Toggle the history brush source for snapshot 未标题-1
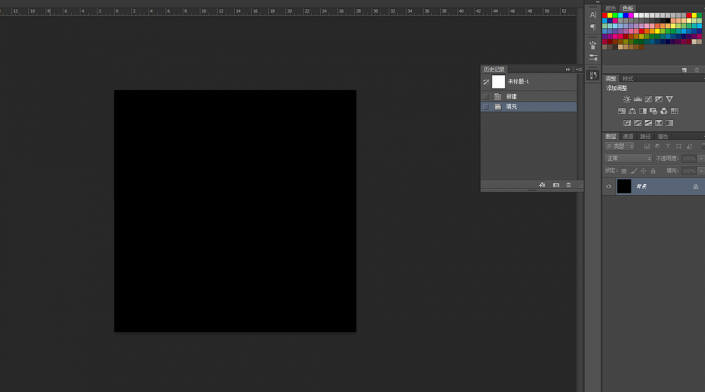 pos(486,82)
